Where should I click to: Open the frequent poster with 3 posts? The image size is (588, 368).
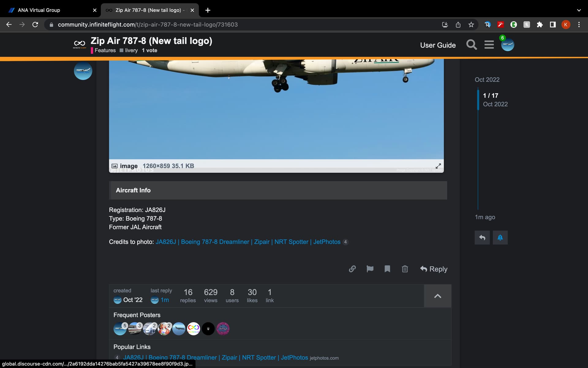tap(135, 329)
